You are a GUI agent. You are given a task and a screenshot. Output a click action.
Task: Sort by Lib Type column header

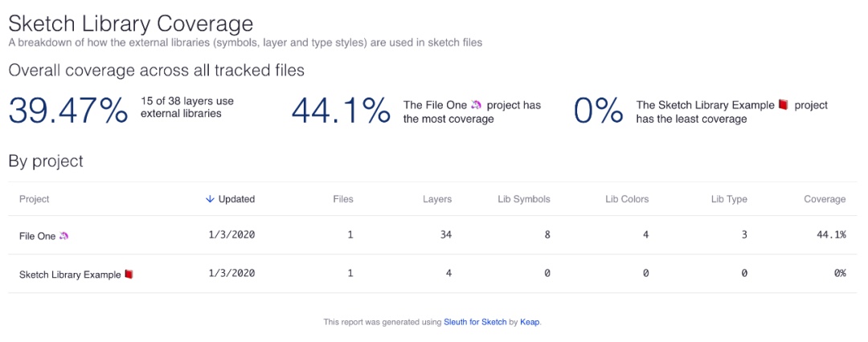(x=729, y=199)
